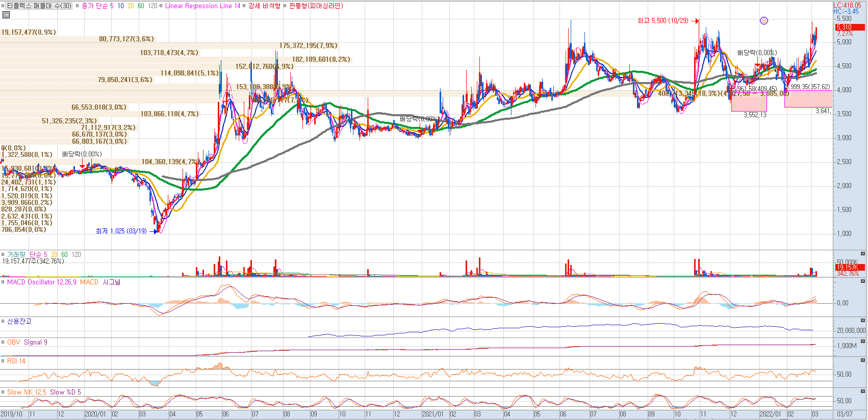Screen dimensions: 868x420
Task: Click the OBV indicator label
Action: pyautogui.click(x=14, y=342)
